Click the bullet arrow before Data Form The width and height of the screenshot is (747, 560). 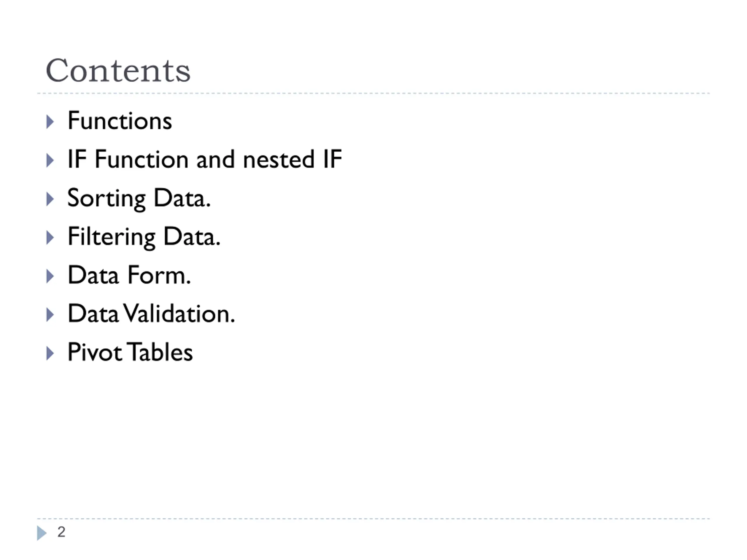50,276
